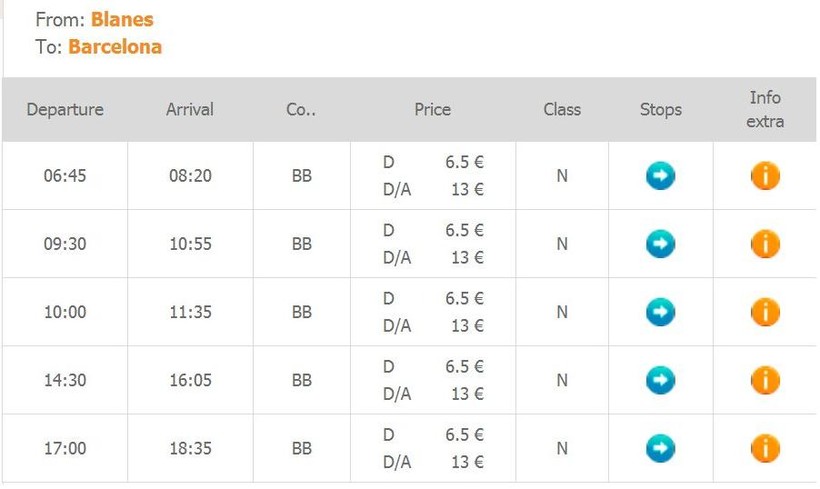Screen dimensions: 820x489
Task: Click the Arrival column header
Action: click(190, 110)
